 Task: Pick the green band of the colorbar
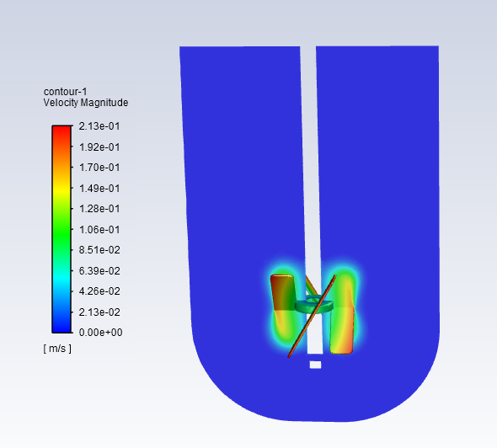coord(61,233)
